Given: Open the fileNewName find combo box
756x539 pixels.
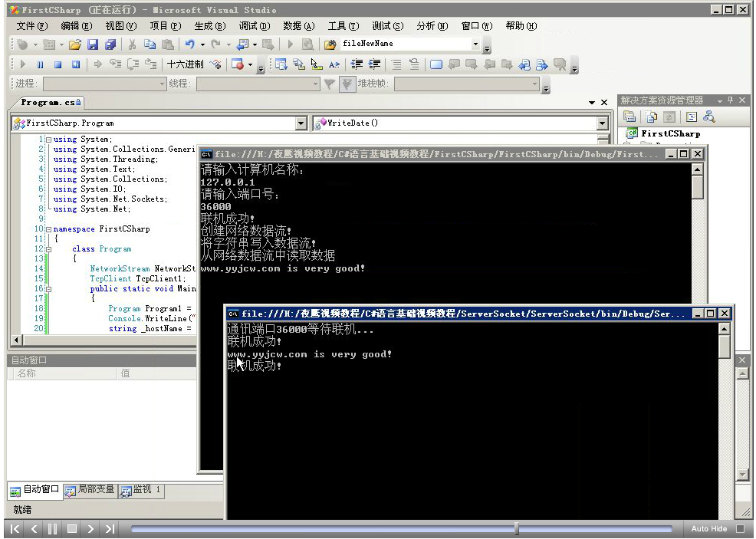Looking at the screenshot, I should tap(475, 44).
